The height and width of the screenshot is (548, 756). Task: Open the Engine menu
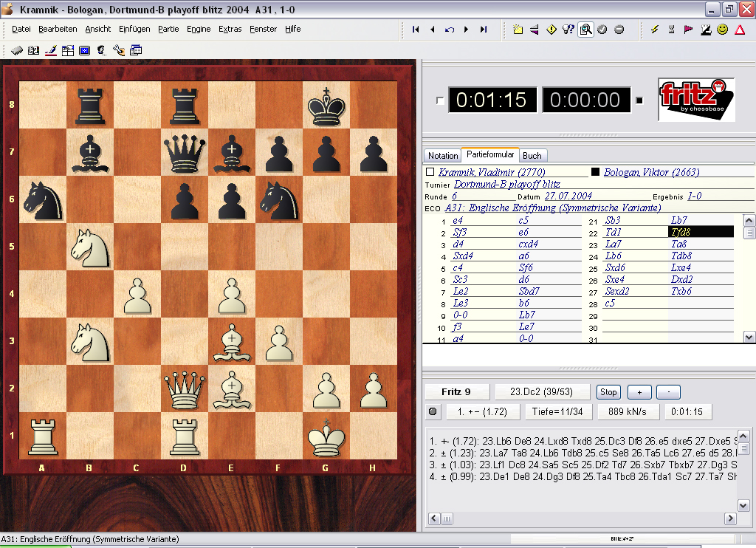click(x=199, y=30)
